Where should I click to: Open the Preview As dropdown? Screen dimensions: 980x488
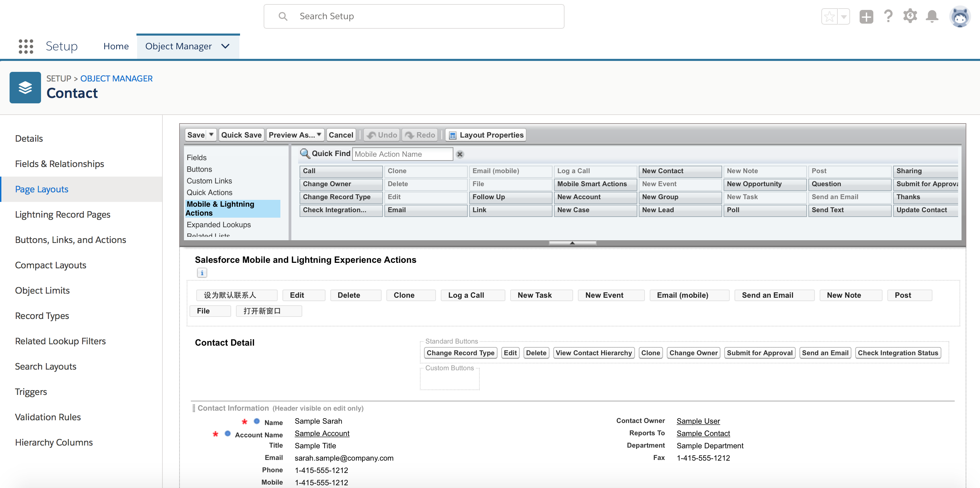(x=295, y=135)
